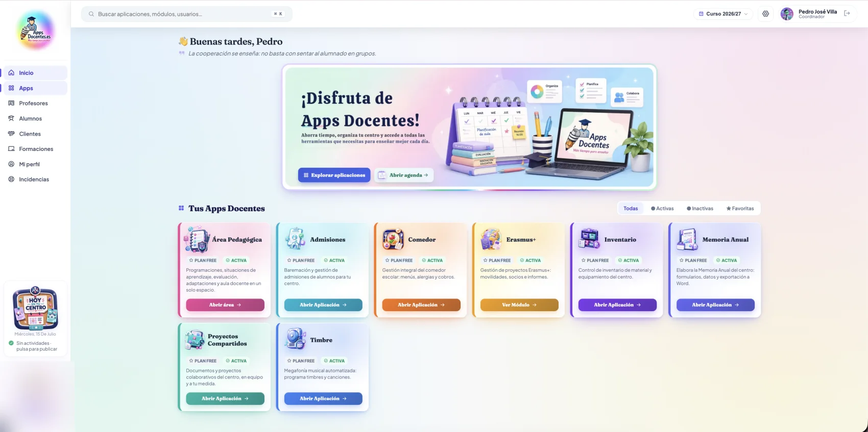Open Mi perfil page
Image resolution: width=868 pixels, height=432 pixels.
(x=35, y=164)
